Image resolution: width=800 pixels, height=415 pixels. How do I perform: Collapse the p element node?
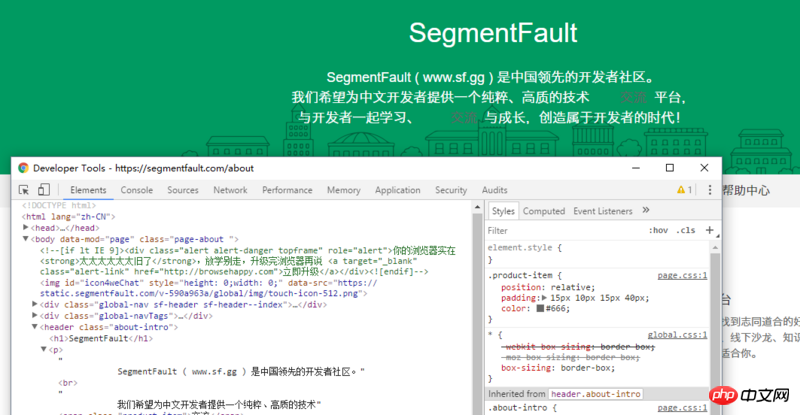(x=44, y=349)
